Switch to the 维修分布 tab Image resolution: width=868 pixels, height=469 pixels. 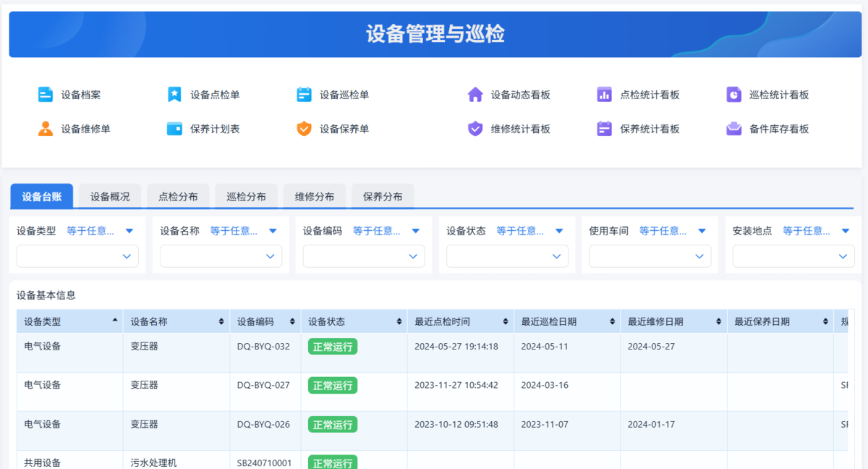coord(314,195)
